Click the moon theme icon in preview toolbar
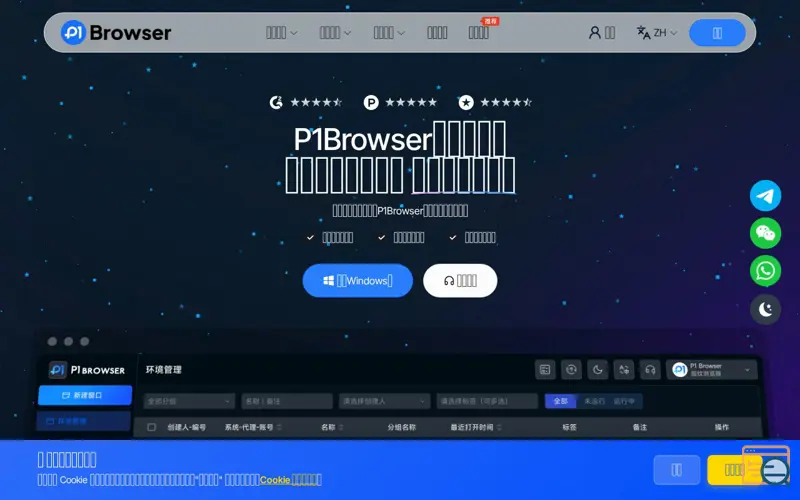Screen dimensions: 800x500 point(597,369)
